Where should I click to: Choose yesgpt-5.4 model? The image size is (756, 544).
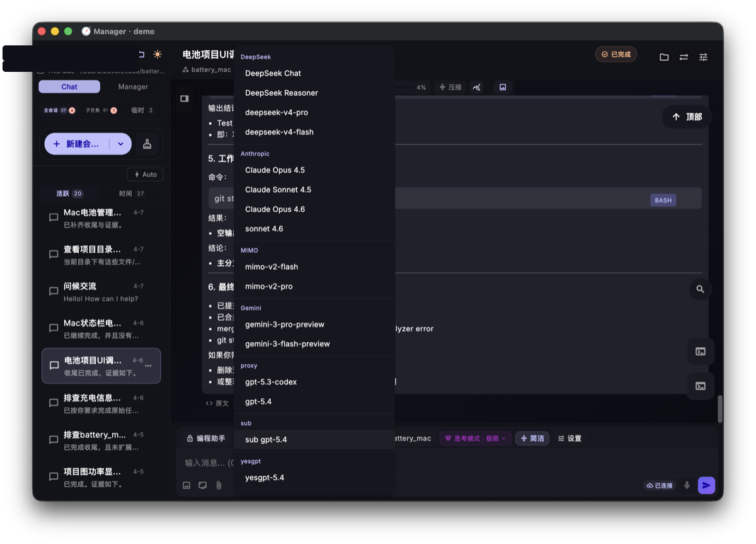[314, 478]
